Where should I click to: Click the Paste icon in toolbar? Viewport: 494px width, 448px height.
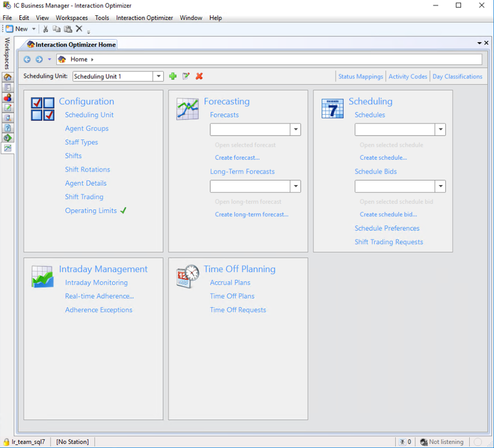click(68, 29)
